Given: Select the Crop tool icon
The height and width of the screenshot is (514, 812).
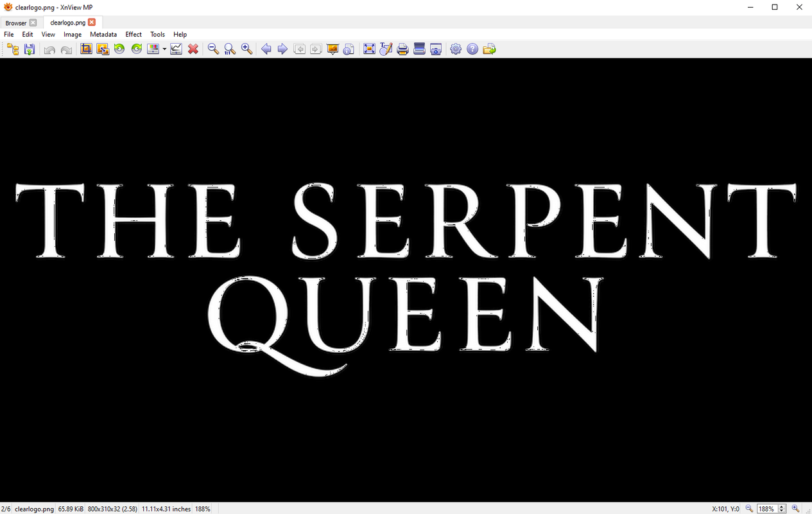Looking at the screenshot, I should click(x=86, y=49).
